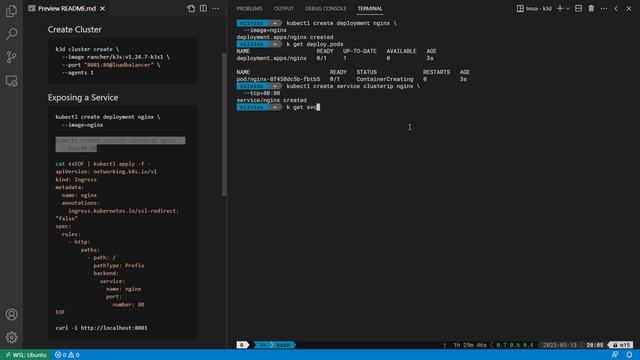Click the 'Exposing a Service' heading
This screenshot has height=360, width=640.
coord(83,98)
